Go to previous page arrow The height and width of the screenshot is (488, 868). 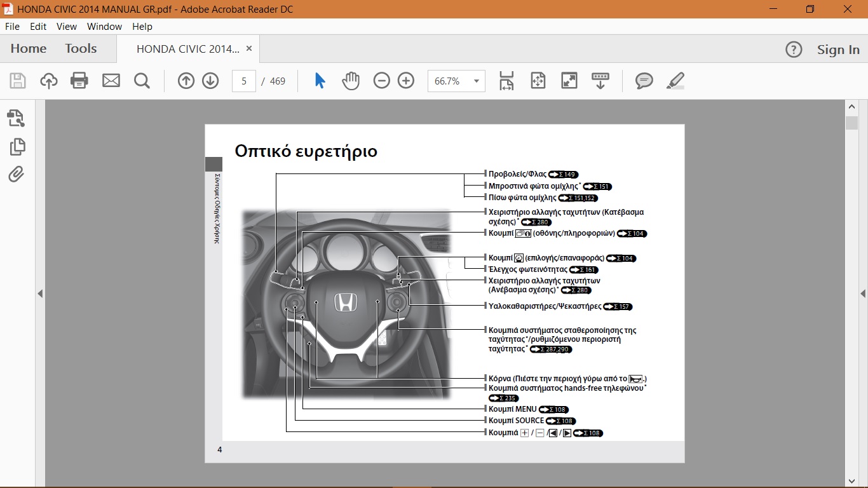[x=186, y=81]
